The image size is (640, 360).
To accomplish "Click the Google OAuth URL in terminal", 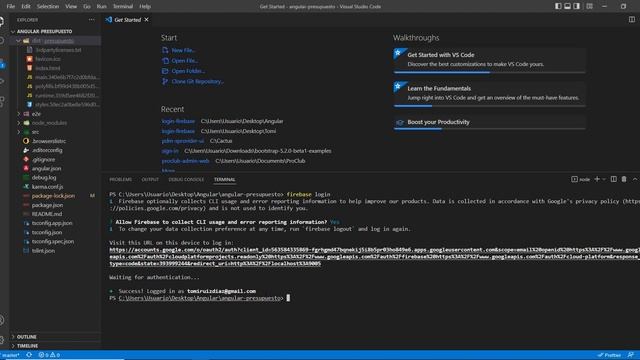I will click(x=374, y=257).
